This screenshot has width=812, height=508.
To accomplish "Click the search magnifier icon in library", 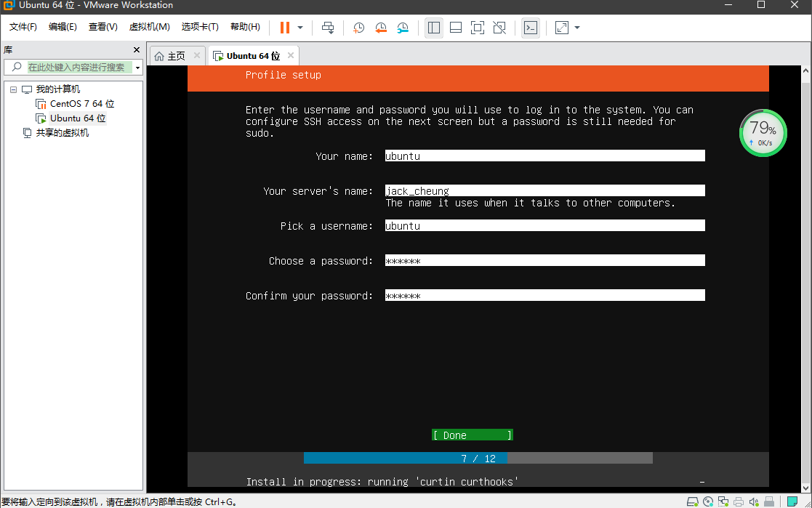I will pos(17,67).
